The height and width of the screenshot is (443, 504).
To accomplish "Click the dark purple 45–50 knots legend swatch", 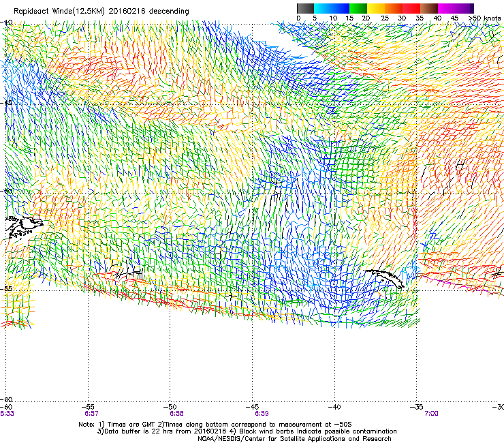I will tap(464, 8).
